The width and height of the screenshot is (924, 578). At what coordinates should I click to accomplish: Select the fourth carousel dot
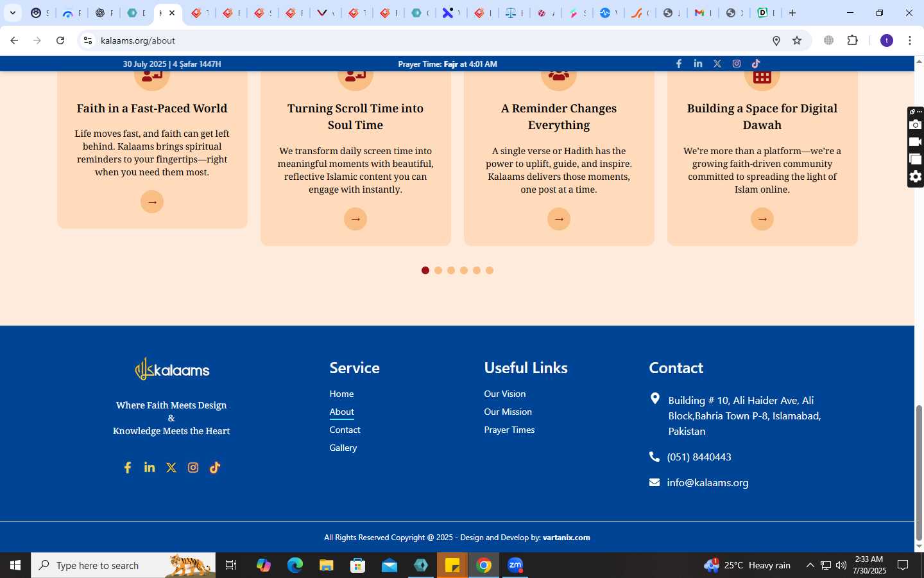(x=464, y=270)
